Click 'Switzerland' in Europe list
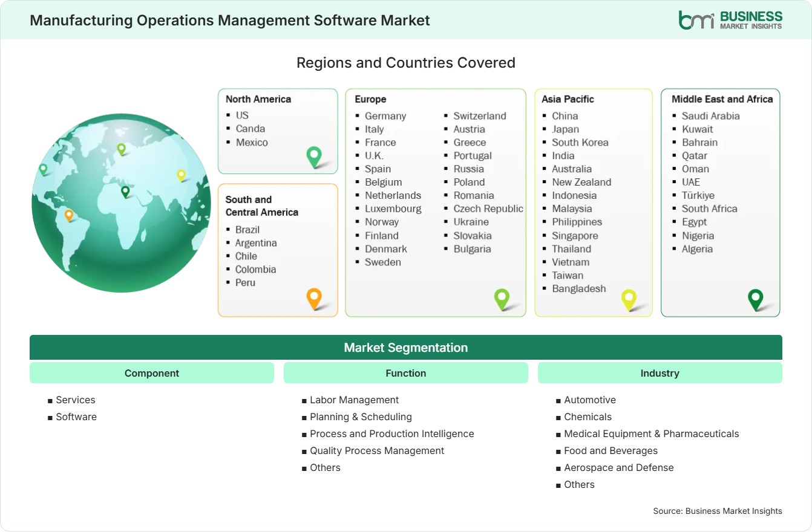The width and height of the screenshot is (812, 532). [x=480, y=115]
